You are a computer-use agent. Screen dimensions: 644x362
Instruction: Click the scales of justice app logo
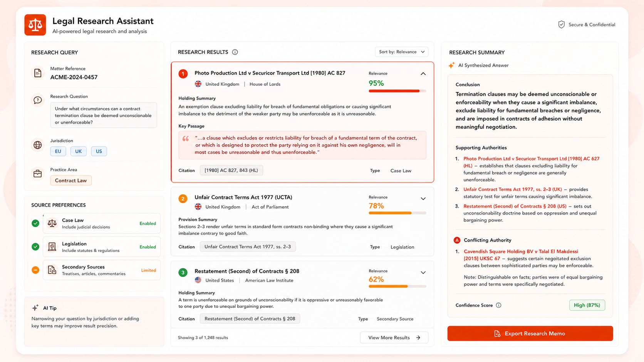pyautogui.click(x=35, y=25)
